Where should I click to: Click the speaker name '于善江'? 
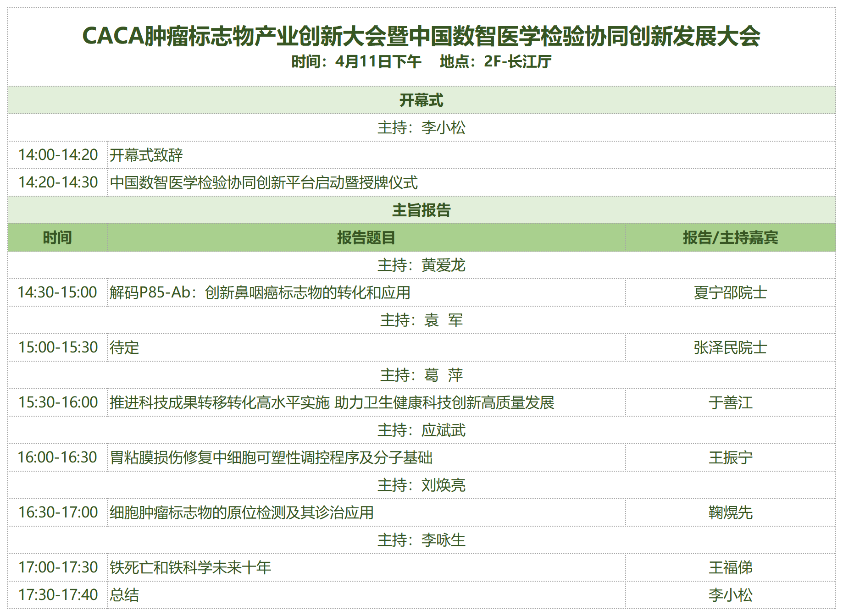pos(731,402)
